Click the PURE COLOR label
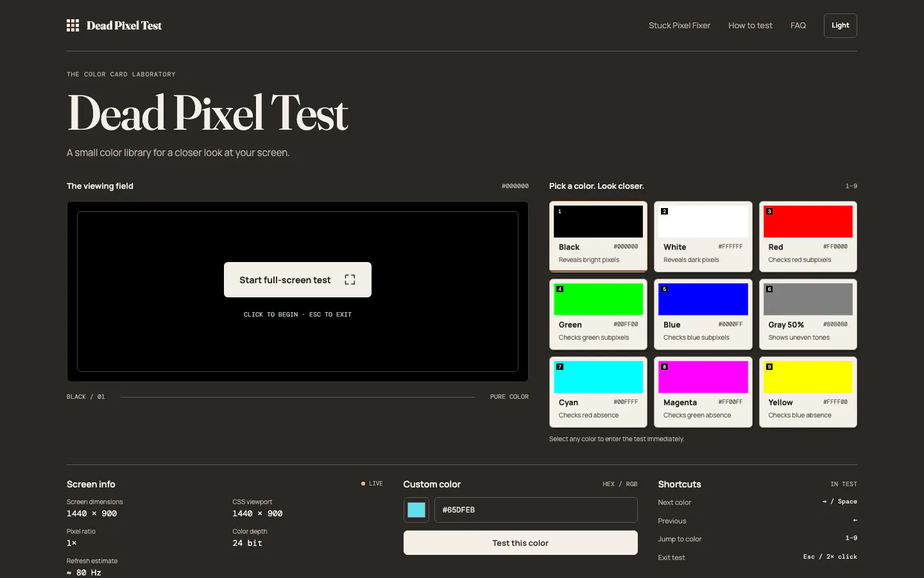 tap(509, 397)
